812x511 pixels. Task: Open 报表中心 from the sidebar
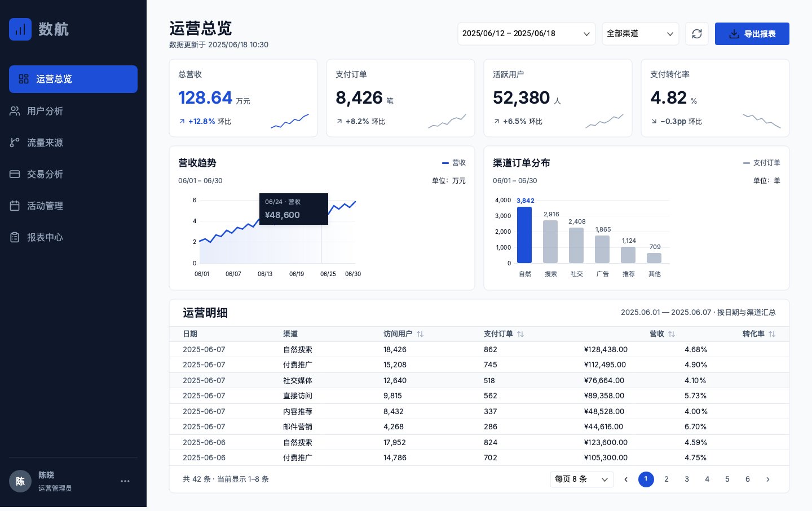(73, 237)
